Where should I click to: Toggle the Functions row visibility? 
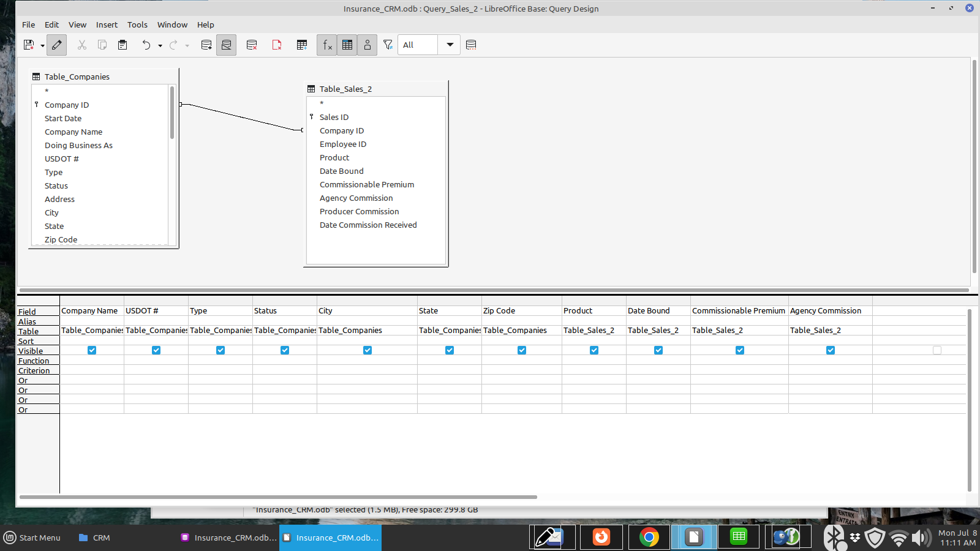coord(326,45)
